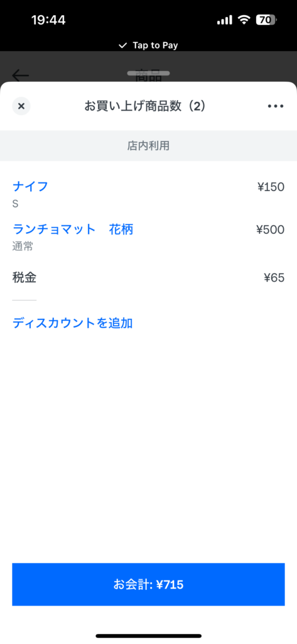Tap the battery indicator in status bar
The height and width of the screenshot is (644, 297).
pos(267,19)
